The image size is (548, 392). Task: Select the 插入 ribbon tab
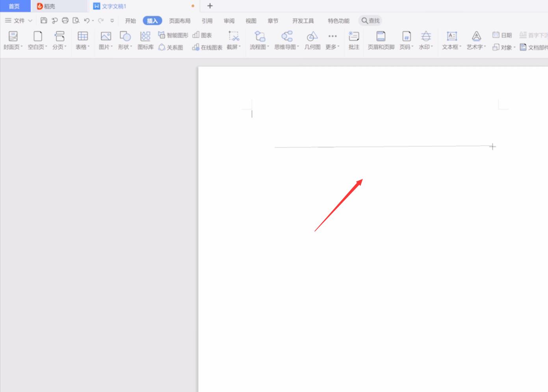point(152,21)
